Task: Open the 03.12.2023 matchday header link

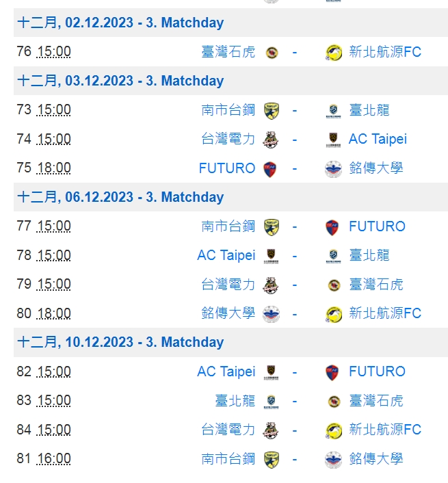Action: (120, 81)
